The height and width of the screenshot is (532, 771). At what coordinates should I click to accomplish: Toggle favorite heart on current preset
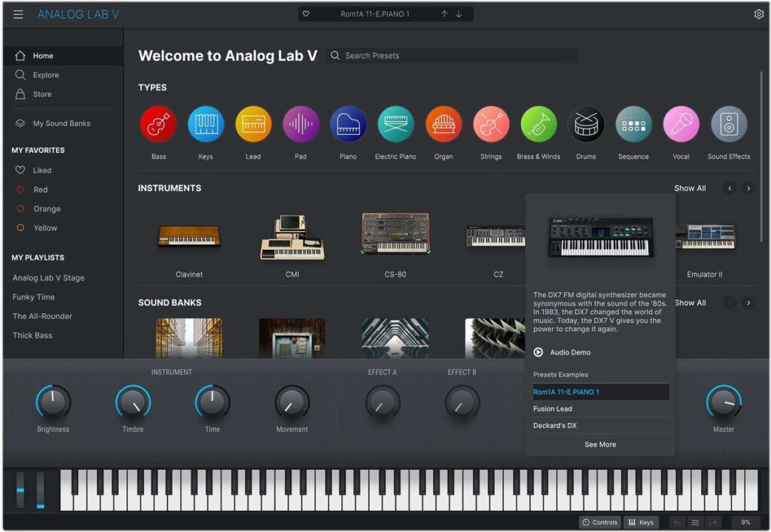coord(305,14)
